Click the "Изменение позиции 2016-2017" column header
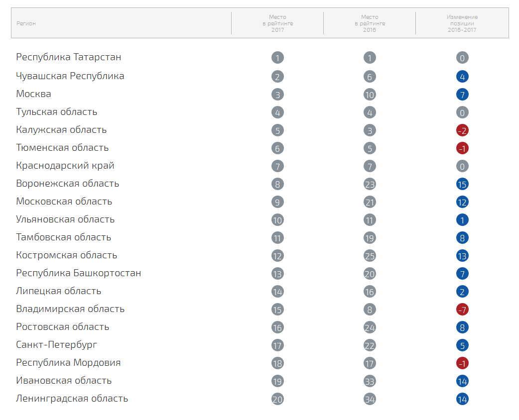The image size is (519, 420). point(462,23)
